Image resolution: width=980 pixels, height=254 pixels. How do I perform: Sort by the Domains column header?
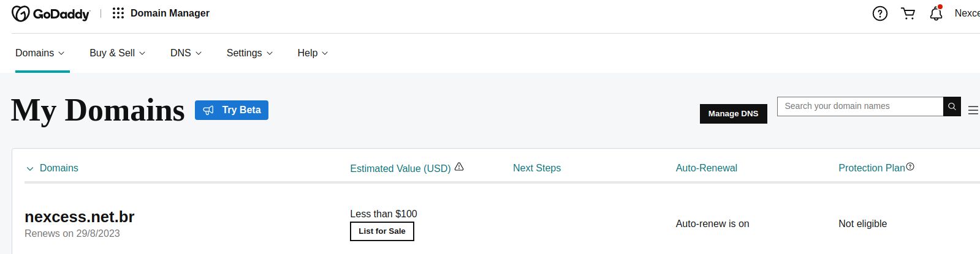tap(59, 168)
